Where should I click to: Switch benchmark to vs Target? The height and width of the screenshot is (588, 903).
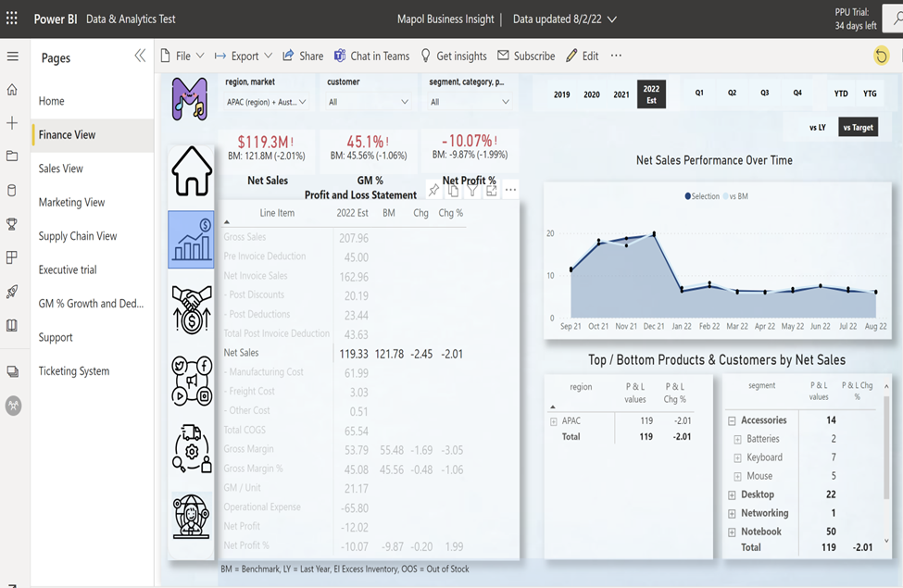[x=858, y=127]
